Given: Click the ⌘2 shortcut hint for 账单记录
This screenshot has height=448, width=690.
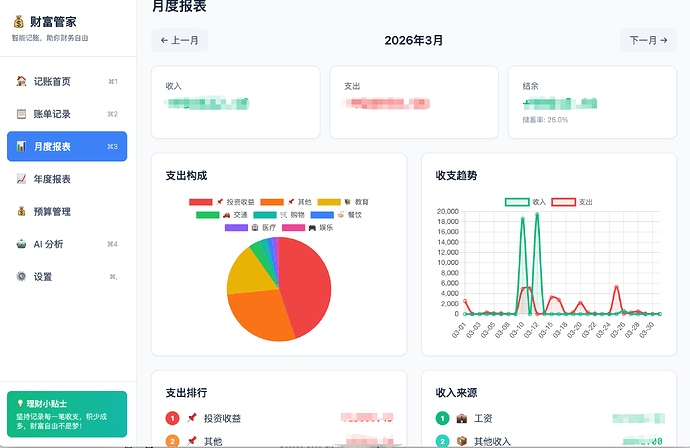Looking at the screenshot, I should pyautogui.click(x=113, y=114).
